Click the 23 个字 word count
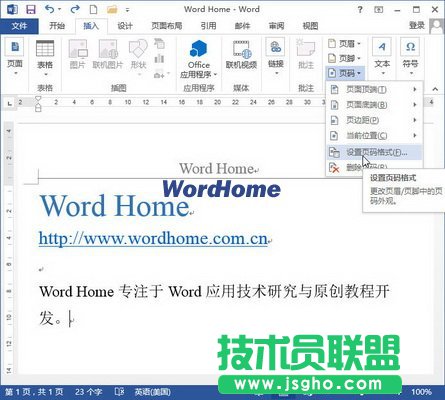 coord(88,392)
